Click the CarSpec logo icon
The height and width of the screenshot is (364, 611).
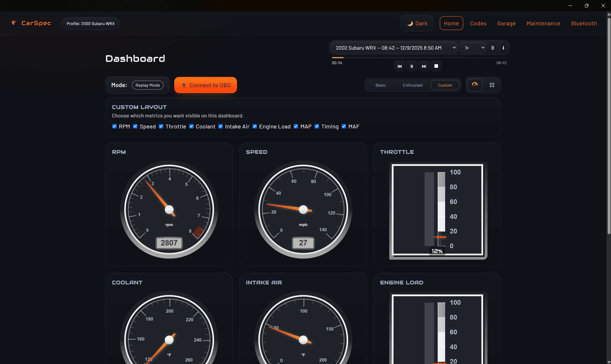pyautogui.click(x=14, y=23)
